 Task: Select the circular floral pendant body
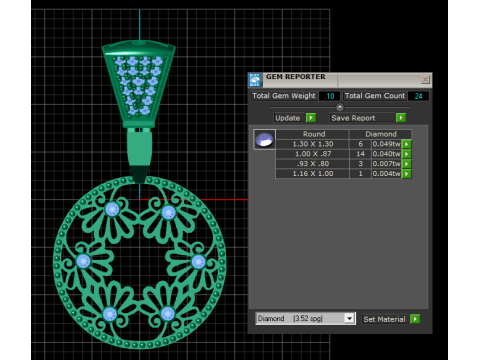point(140,262)
